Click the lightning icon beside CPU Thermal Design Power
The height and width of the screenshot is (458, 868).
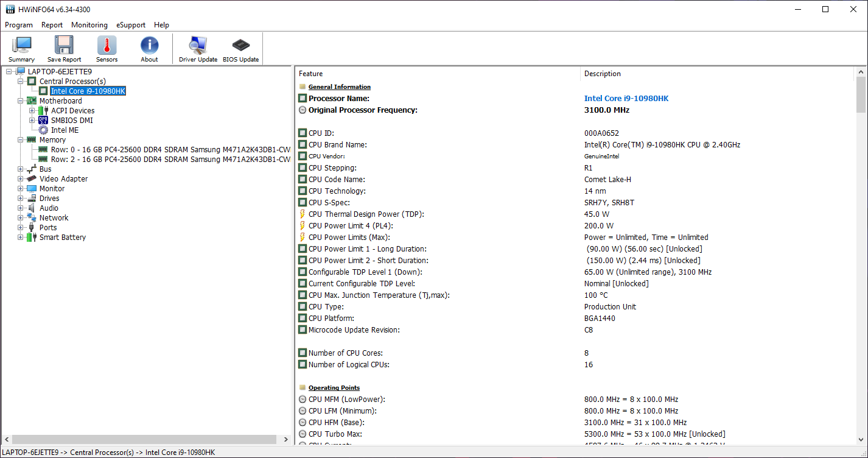click(x=303, y=214)
